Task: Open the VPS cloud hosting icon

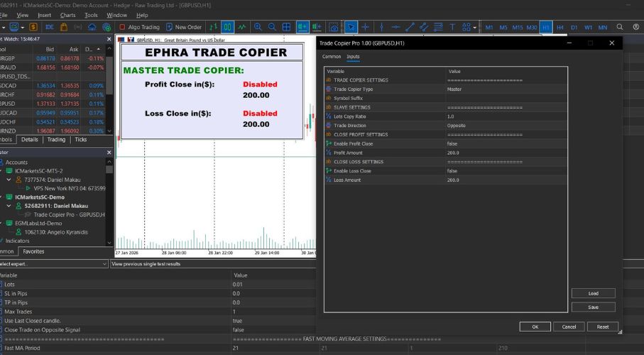Action: pos(92,27)
